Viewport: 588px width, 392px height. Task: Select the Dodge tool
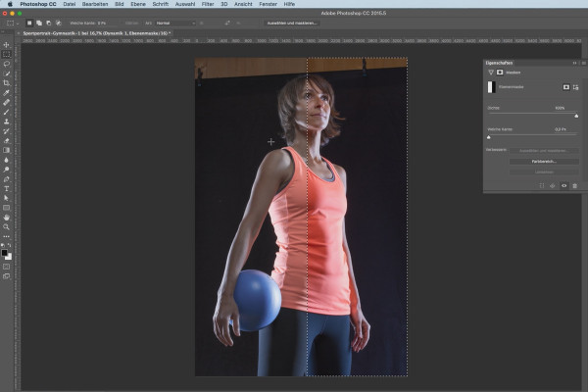(x=7, y=170)
